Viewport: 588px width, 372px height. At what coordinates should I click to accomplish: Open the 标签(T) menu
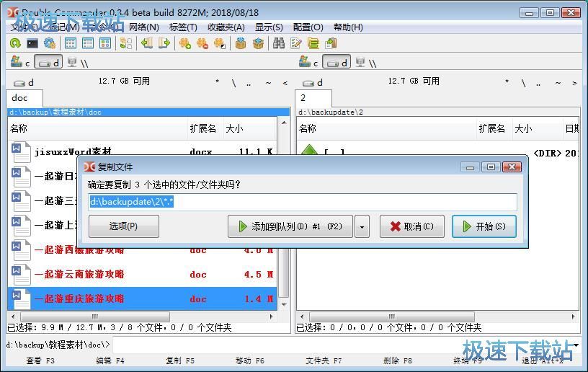[183, 27]
